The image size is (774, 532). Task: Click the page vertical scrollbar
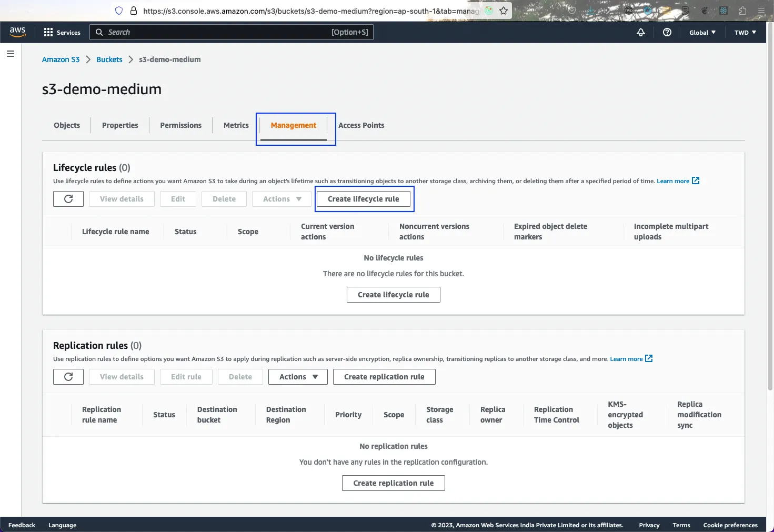click(x=770, y=205)
